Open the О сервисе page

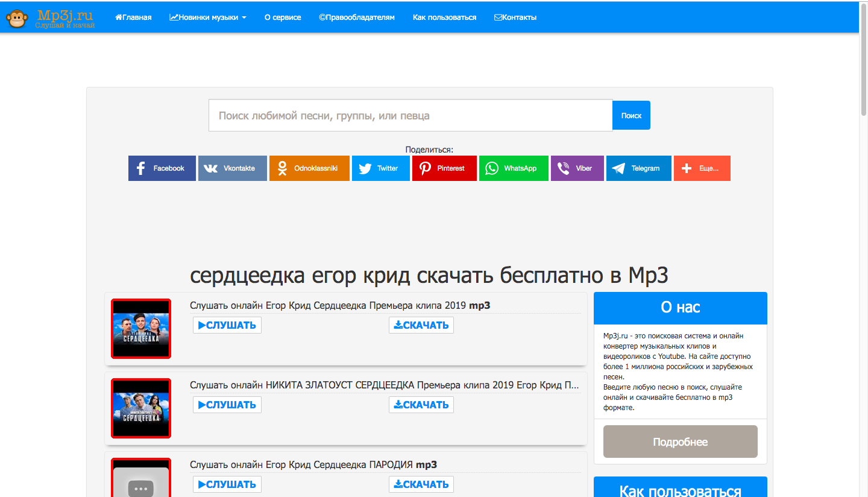coord(283,17)
